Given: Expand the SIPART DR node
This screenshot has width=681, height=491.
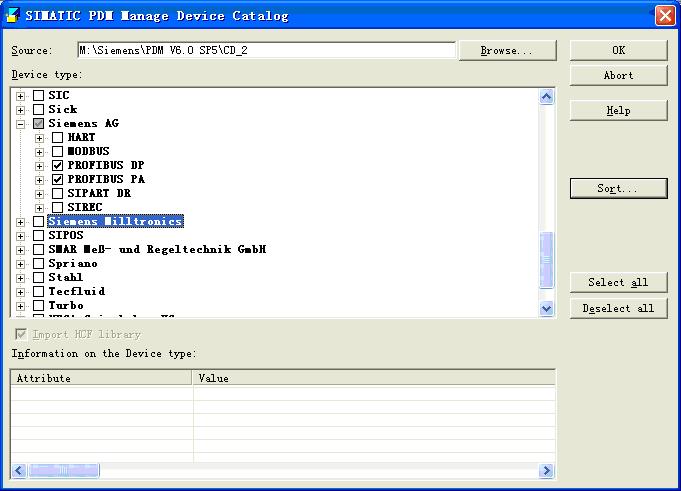Looking at the screenshot, I should (40, 194).
